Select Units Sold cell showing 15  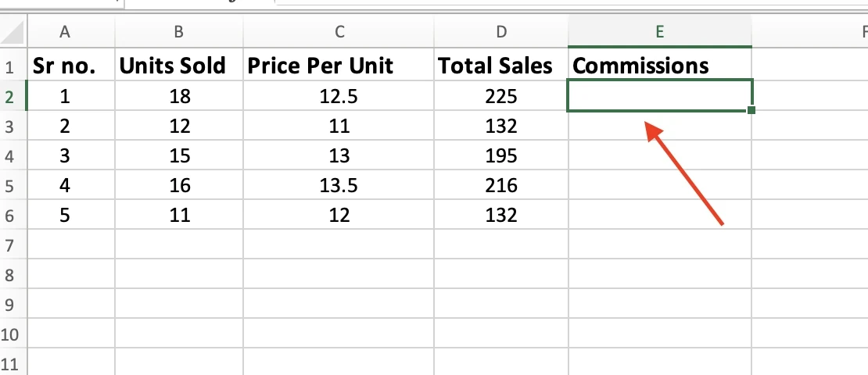tap(179, 155)
